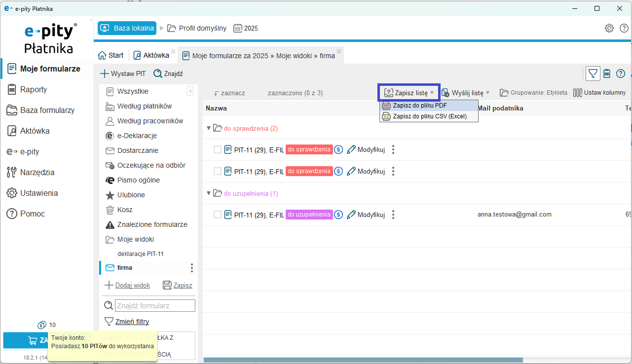This screenshot has height=364, width=632.
Task: Click the payment coin icon on first PIT-11 row
Action: coord(338,149)
